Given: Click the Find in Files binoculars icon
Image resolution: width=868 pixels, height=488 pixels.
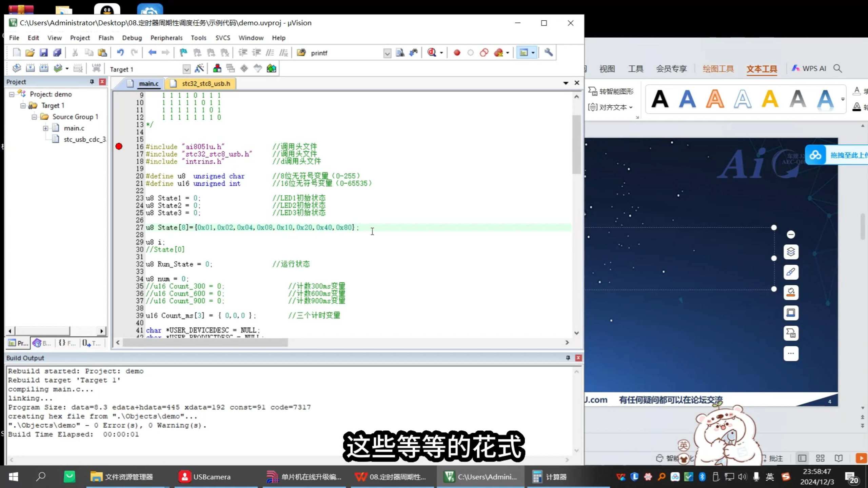Looking at the screenshot, I should 413,53.
